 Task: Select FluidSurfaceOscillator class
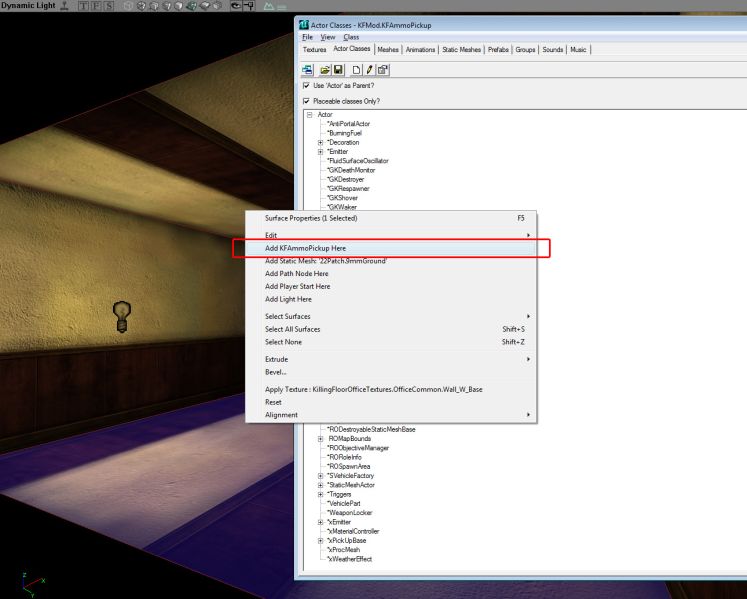(358, 161)
